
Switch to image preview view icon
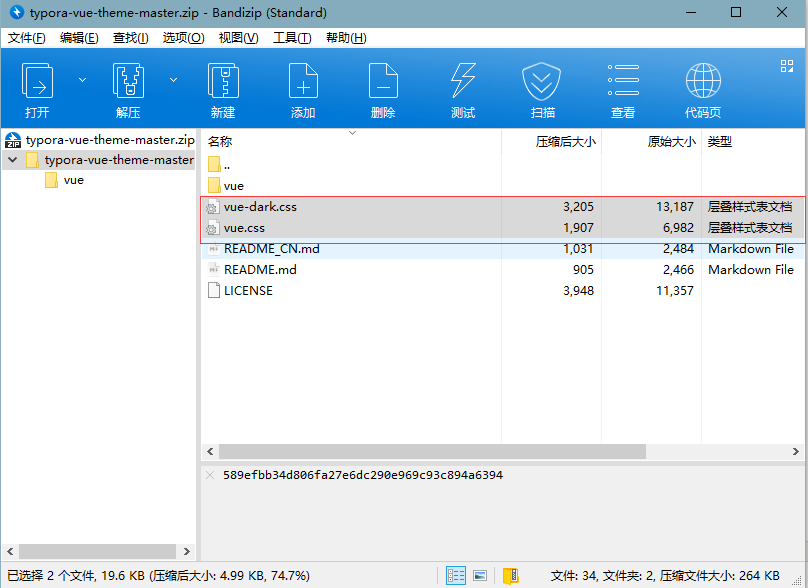(x=480, y=576)
